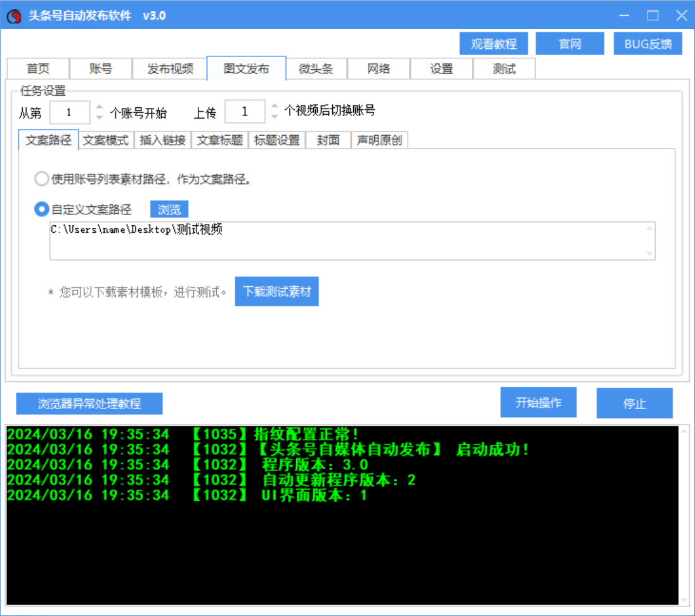695x616 pixels.
Task: Open the 文案模式 sub-tab
Action: [105, 140]
